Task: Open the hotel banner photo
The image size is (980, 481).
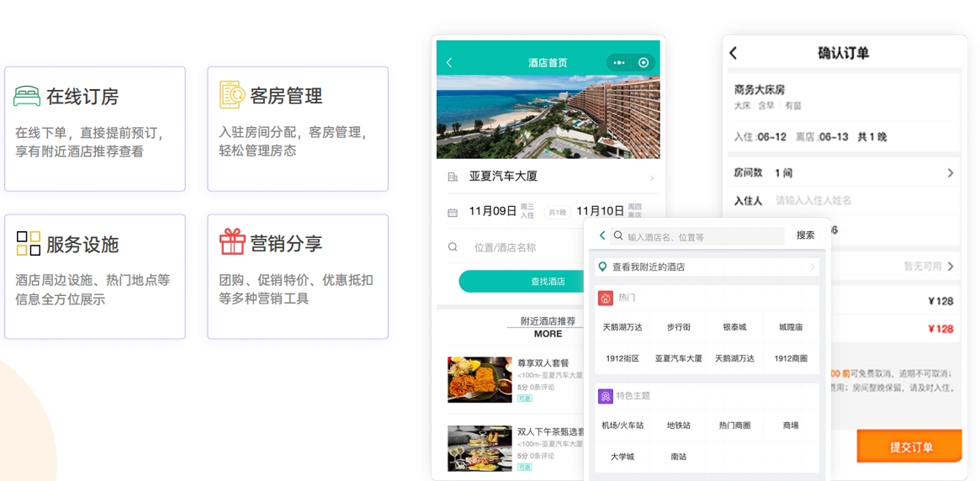Action: click(x=548, y=117)
